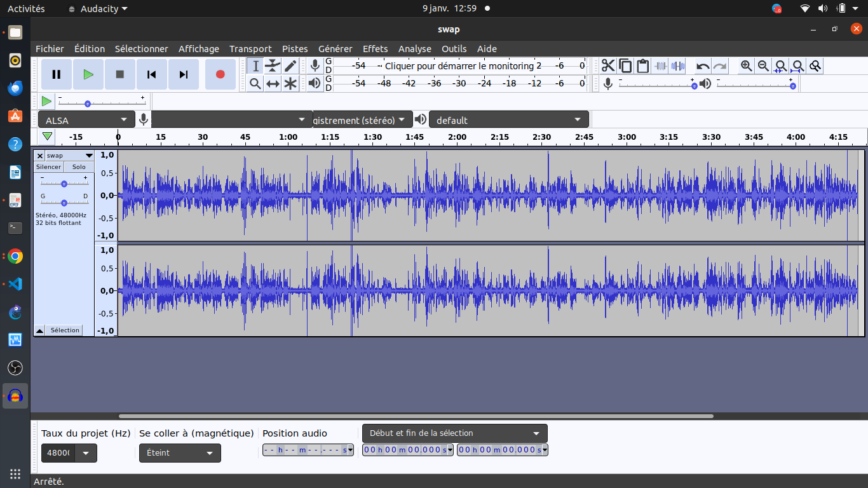Screen dimensions: 868x488
Task: Open the Édition menu
Action: coord(90,49)
